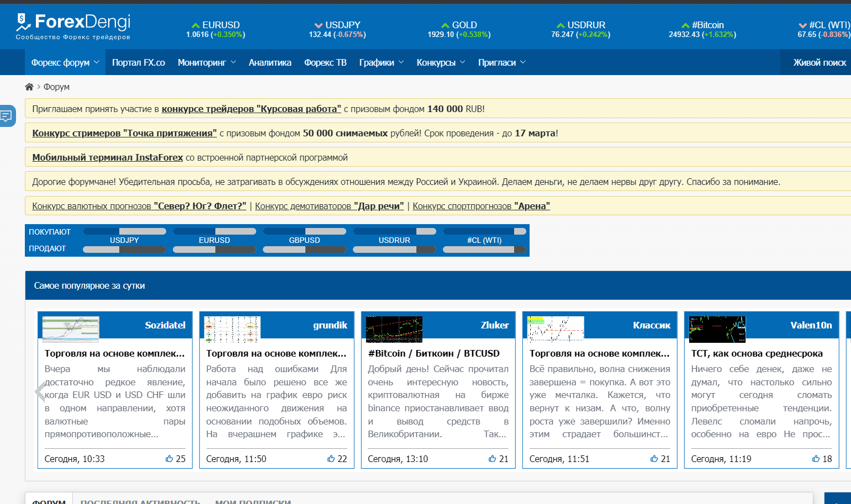Click GBPUSD sell sentiment bar
The width and height of the screenshot is (851, 504).
click(304, 250)
